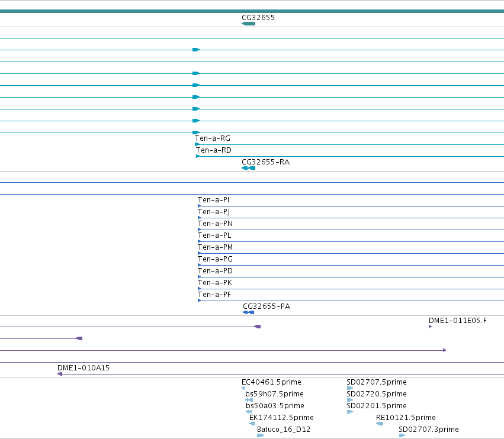Click the bs59h07.5prime label

click(274, 394)
